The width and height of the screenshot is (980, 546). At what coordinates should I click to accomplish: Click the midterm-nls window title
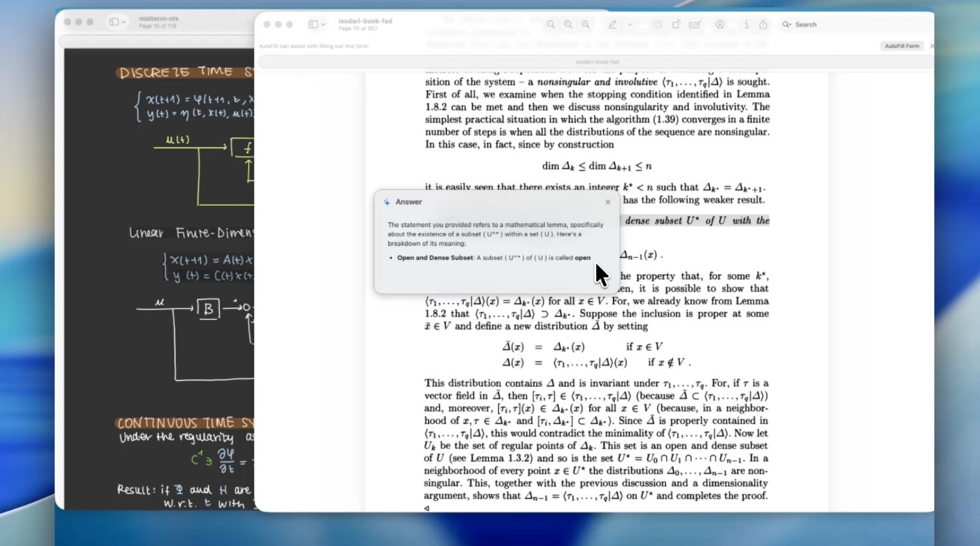[x=158, y=19]
